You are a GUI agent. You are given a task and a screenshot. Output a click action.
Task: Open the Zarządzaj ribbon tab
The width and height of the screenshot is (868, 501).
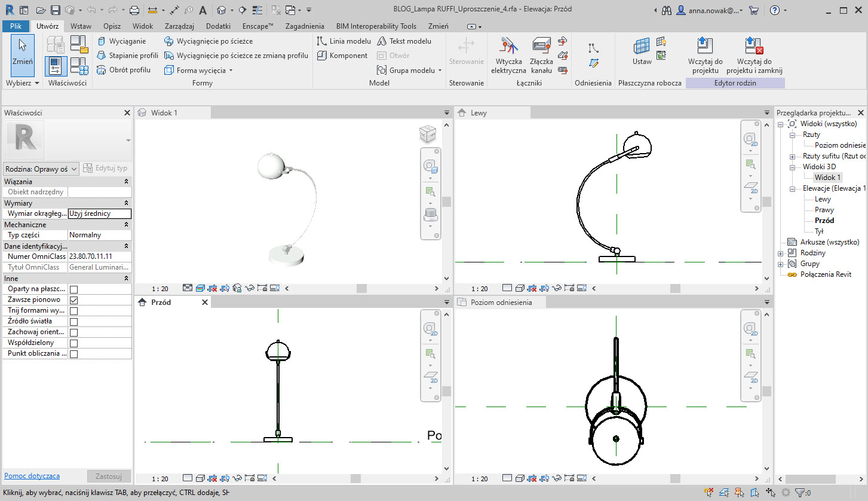click(x=179, y=26)
